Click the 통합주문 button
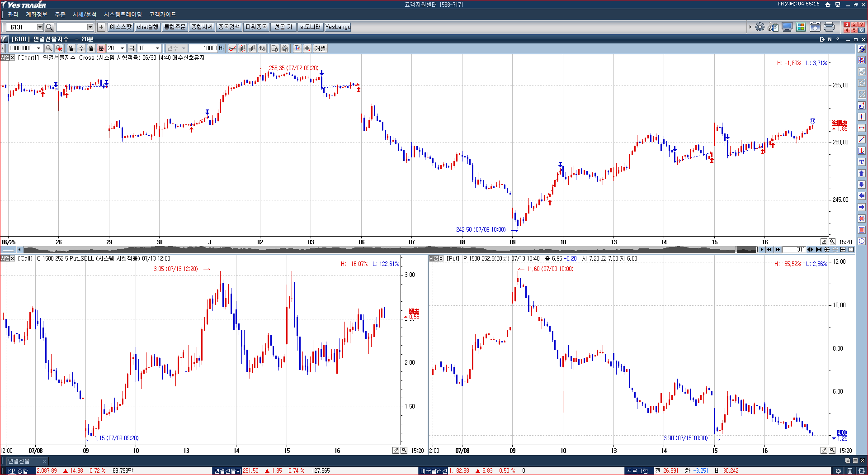The height and width of the screenshot is (475, 868). [175, 27]
